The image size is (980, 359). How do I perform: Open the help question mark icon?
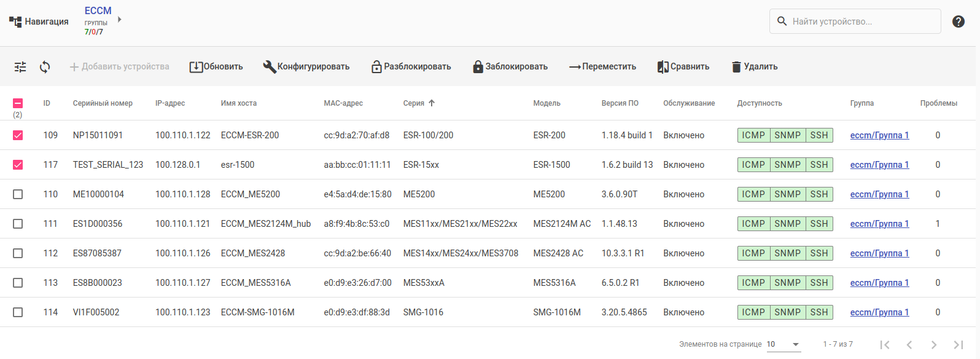tap(958, 22)
